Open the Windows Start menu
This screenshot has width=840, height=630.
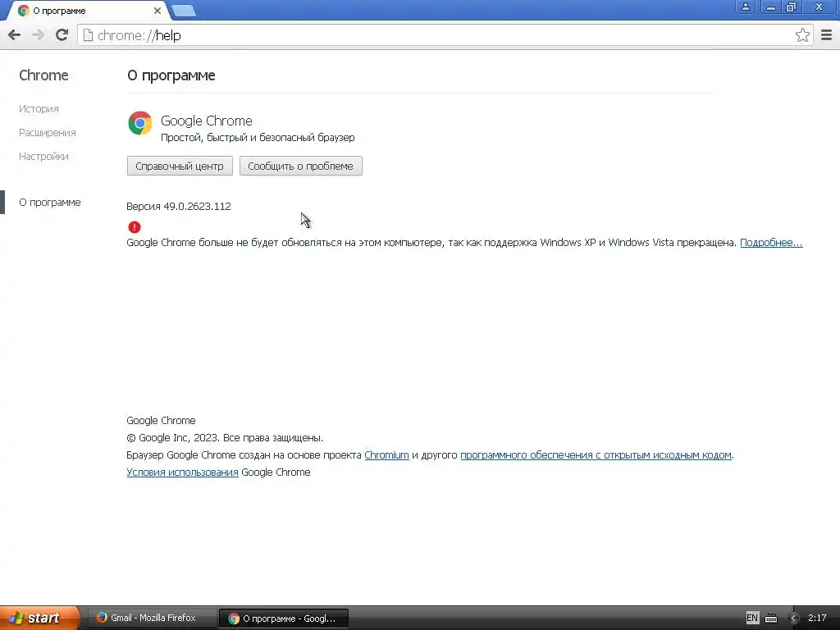pos(39,618)
